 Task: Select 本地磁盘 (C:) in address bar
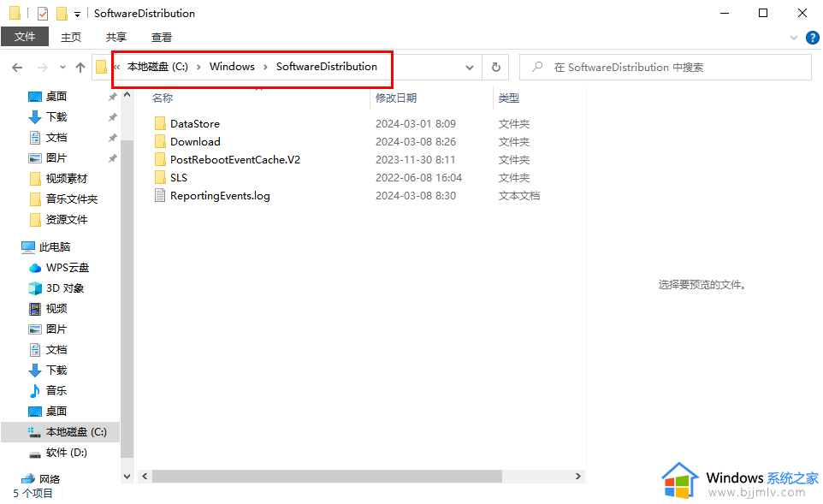[x=157, y=67]
